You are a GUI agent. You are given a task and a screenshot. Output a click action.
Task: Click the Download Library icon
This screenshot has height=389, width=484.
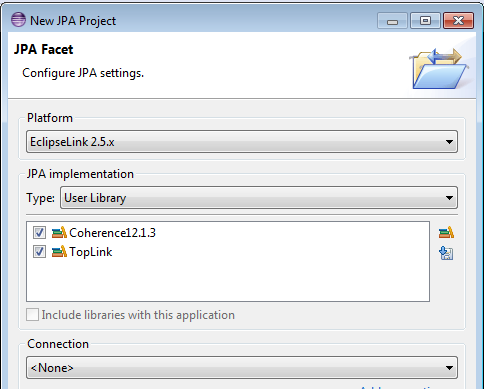coord(446,253)
